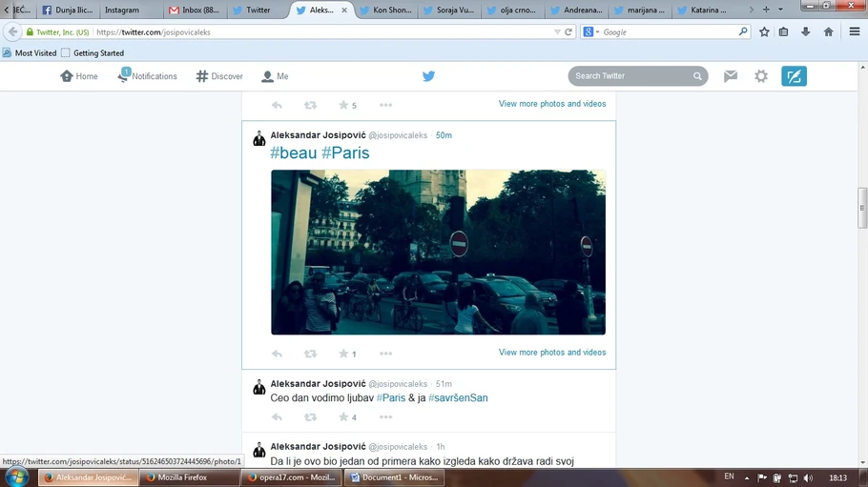Click the Twitter bird logo in navbar
The width and height of the screenshot is (868, 487).
pos(428,76)
